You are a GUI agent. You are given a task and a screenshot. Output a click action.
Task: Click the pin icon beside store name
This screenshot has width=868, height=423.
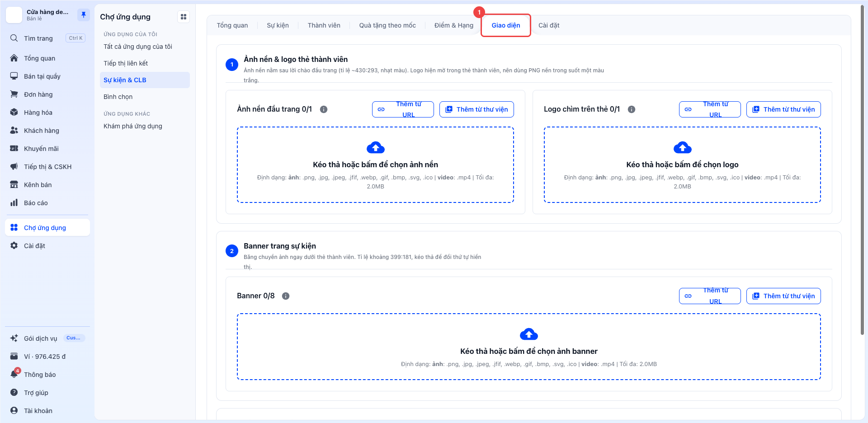(83, 15)
